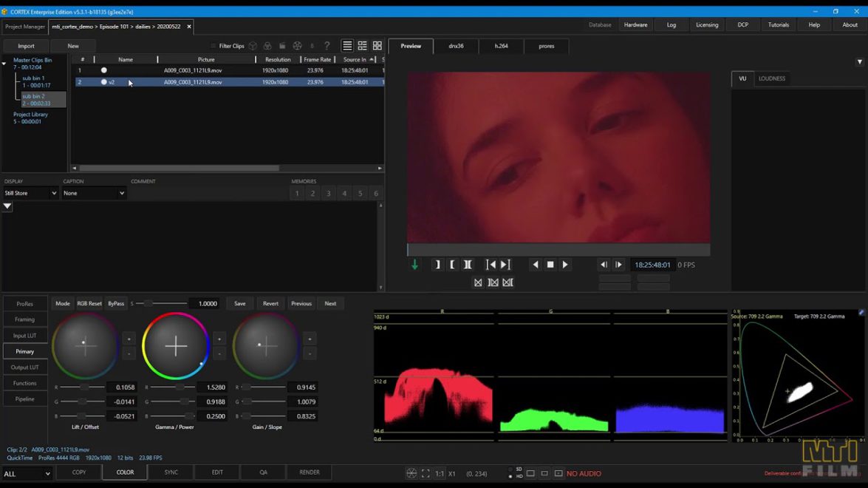Switch clip list to thumbnail grid view
Screen dimensions: 868x488
pos(377,45)
